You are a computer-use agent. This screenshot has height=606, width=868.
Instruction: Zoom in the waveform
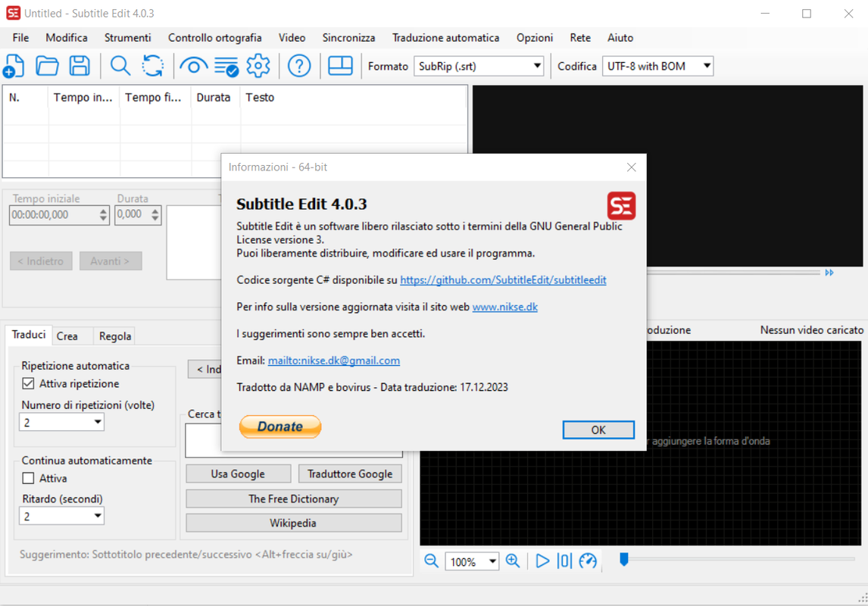click(x=514, y=561)
